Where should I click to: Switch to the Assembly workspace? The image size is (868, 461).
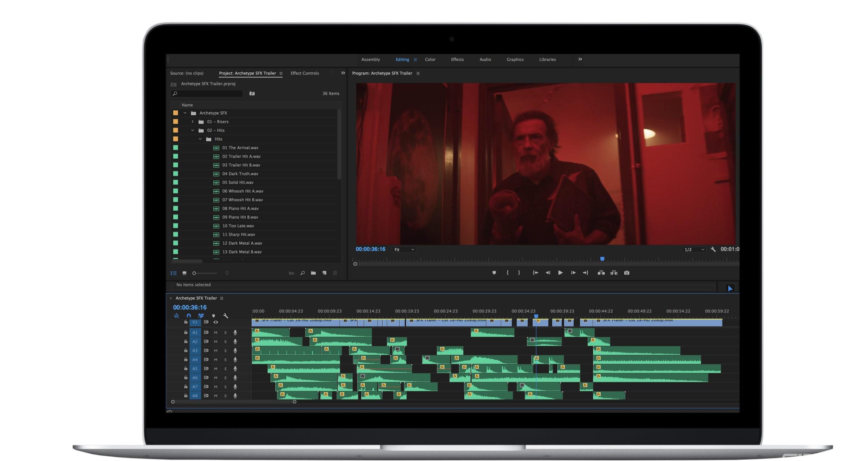[370, 59]
